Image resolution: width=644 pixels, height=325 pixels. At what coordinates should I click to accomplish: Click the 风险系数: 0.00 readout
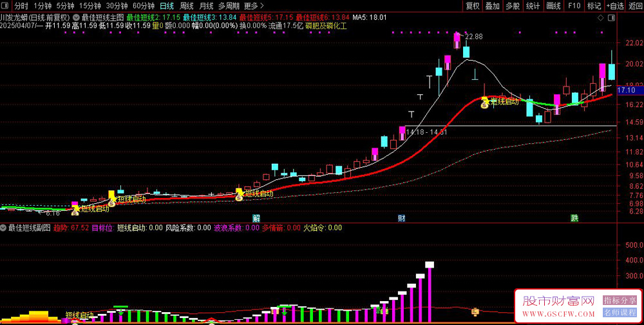click(187, 228)
